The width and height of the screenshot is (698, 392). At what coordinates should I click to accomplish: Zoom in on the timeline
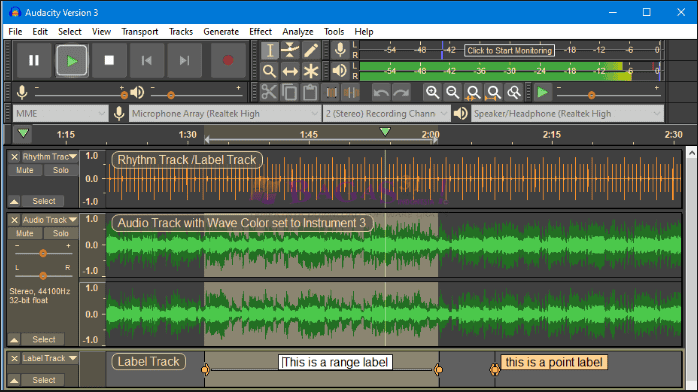(432, 93)
